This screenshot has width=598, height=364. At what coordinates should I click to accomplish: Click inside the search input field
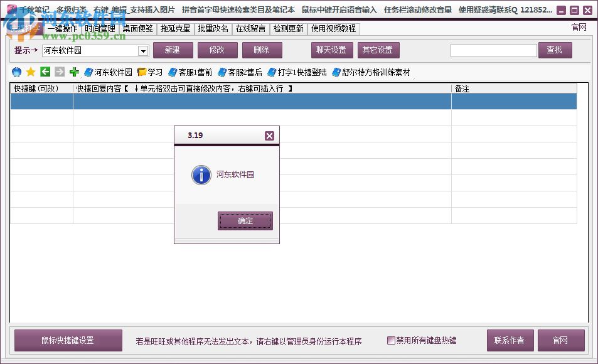[494, 50]
